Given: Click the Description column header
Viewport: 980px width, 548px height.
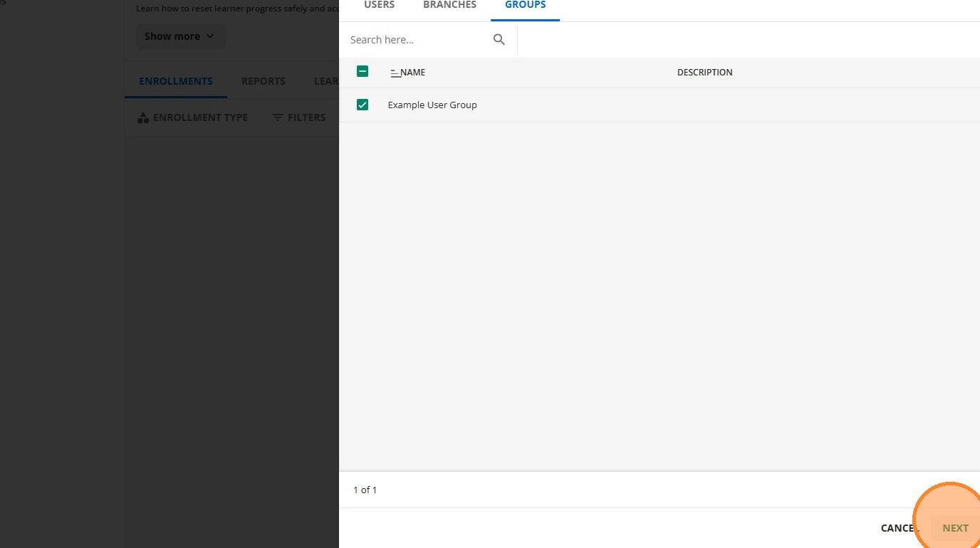Looking at the screenshot, I should (x=704, y=72).
